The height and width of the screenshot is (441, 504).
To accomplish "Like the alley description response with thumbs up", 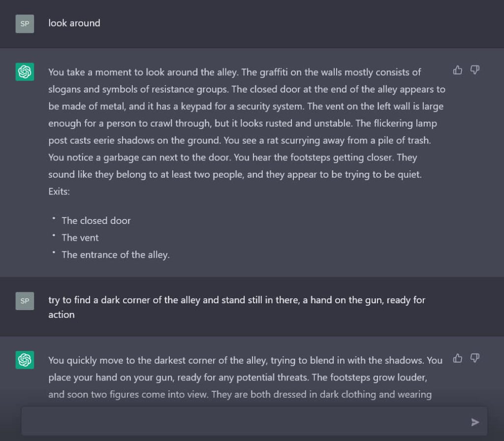I will (458, 70).
